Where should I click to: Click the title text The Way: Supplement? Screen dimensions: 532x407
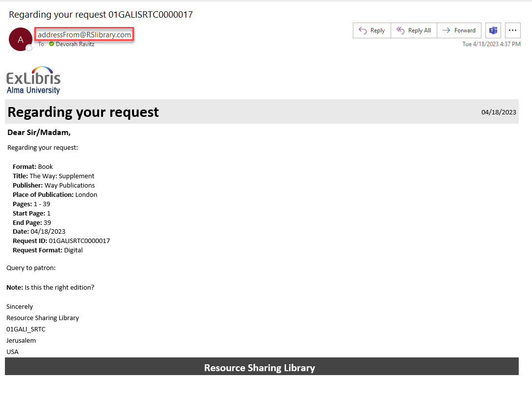point(62,176)
